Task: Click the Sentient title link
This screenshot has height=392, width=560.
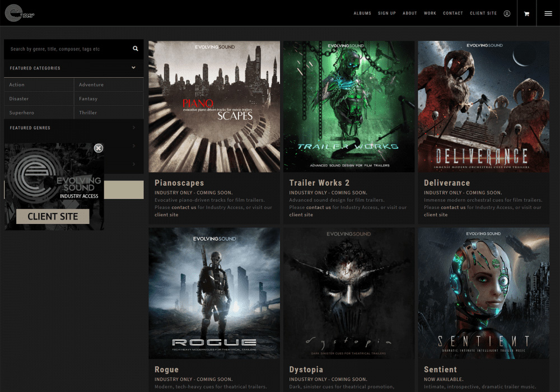Action: pos(440,370)
